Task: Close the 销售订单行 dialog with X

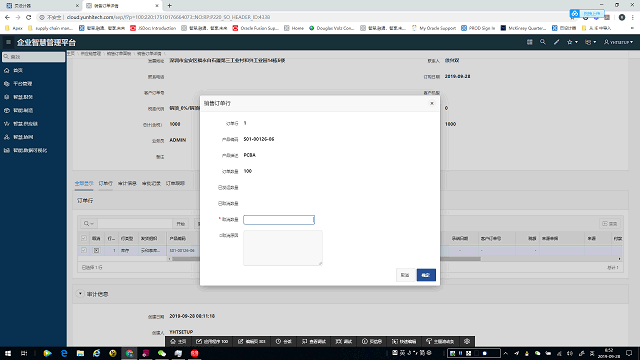Action: coord(432,103)
